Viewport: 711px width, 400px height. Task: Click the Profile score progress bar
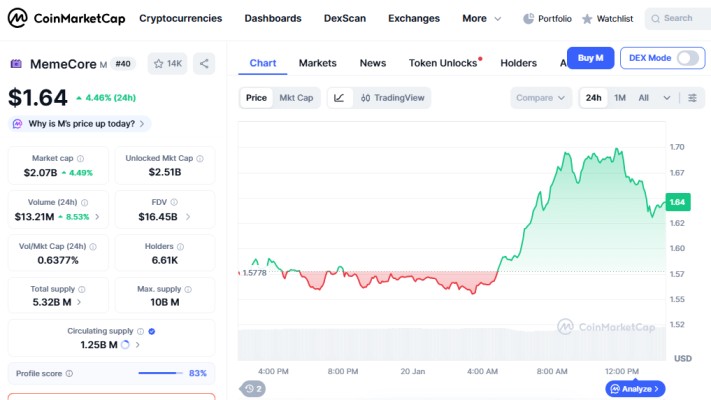161,373
